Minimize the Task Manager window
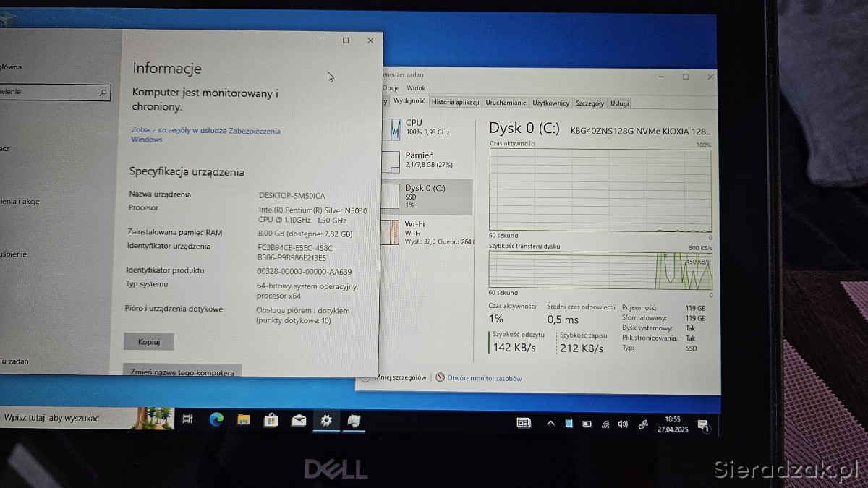Image resolution: width=868 pixels, height=488 pixels. (661, 77)
